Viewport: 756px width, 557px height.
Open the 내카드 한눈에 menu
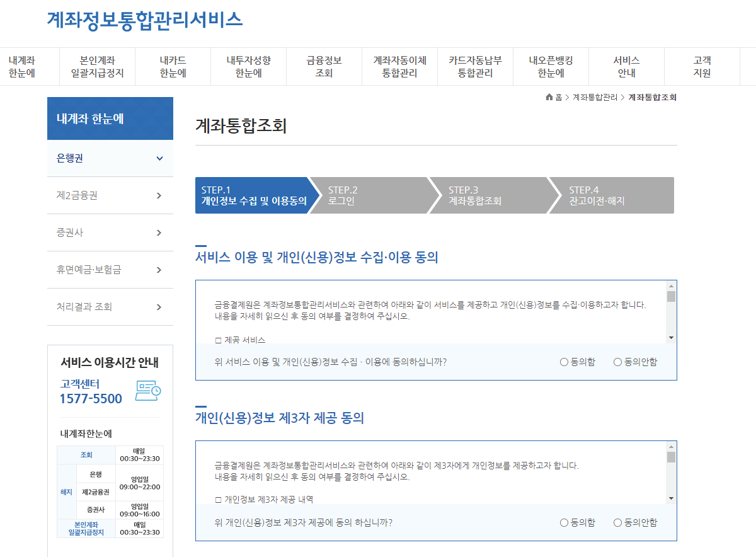tap(173, 66)
